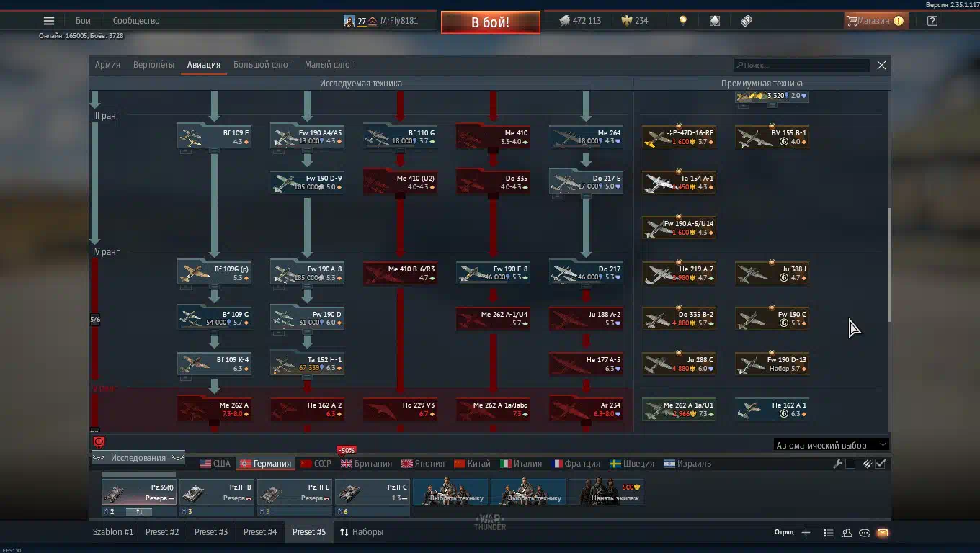Viewport: 980px width, 553px height.
Task: Select the СССР nation tab
Action: click(316, 464)
